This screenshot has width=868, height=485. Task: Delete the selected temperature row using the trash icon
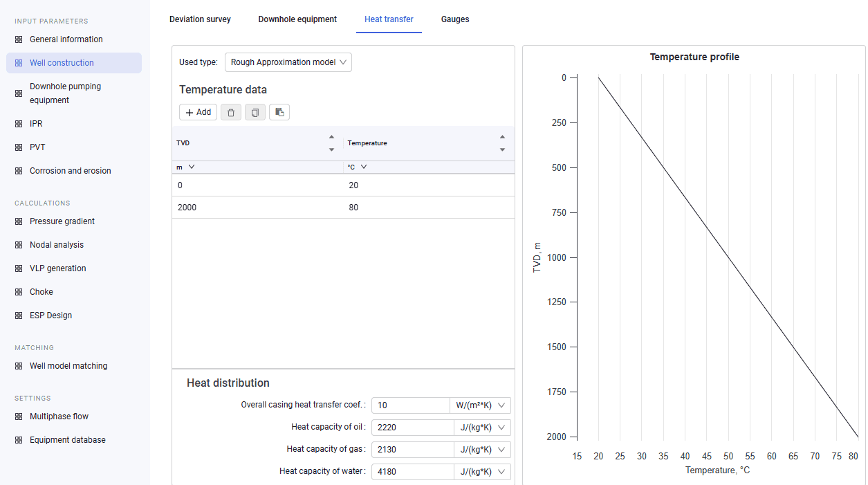tap(231, 112)
